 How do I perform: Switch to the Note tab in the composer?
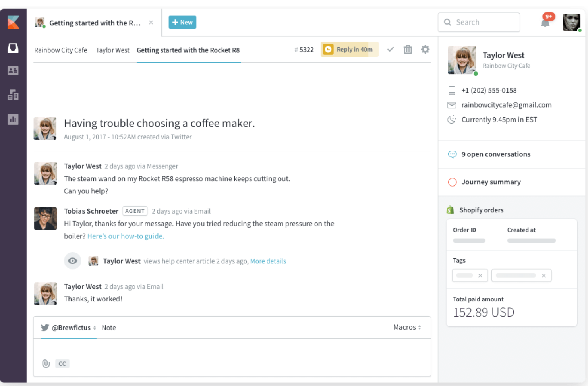click(109, 327)
